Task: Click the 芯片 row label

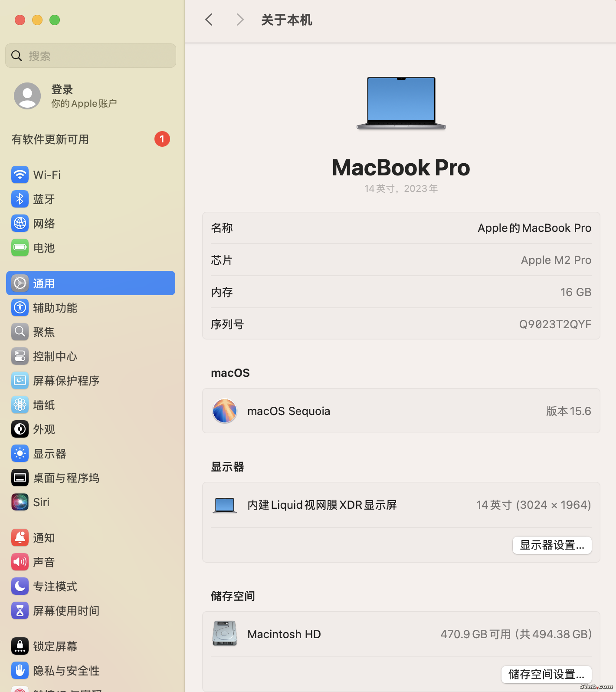Action: click(x=222, y=260)
